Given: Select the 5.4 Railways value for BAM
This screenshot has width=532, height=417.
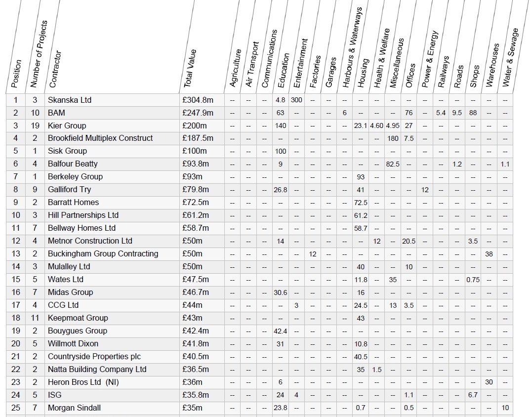Looking at the screenshot, I should tap(441, 113).
